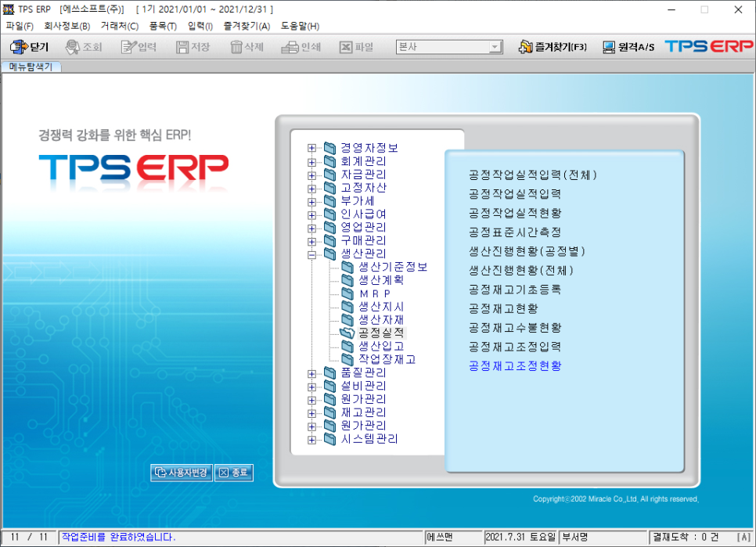This screenshot has height=547, width=756.
Task: Click the open 공정실적 folder icon
Action: (347, 333)
